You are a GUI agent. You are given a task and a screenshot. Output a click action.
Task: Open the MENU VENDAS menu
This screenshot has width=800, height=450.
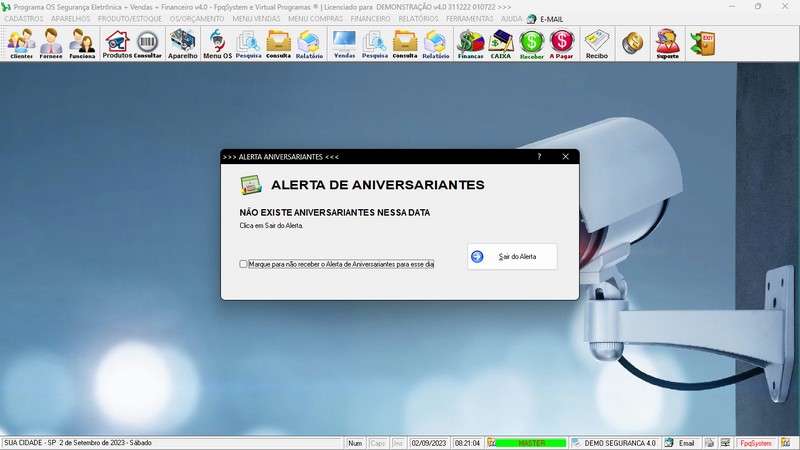coord(256,19)
